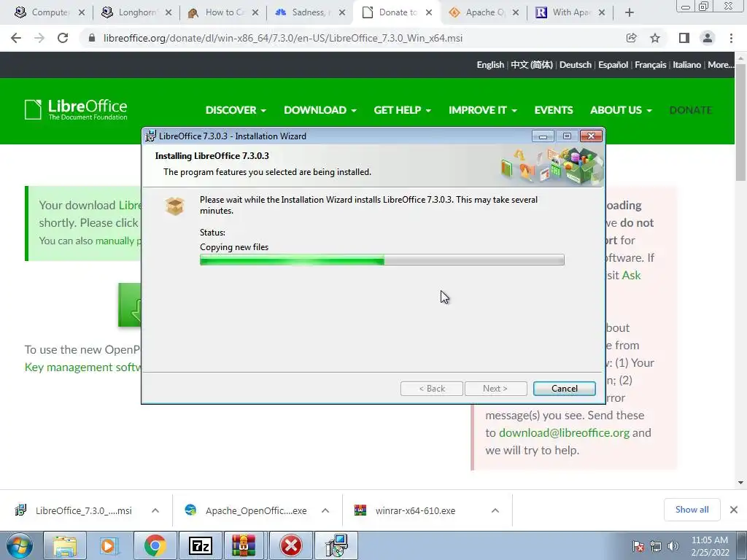The width and height of the screenshot is (747, 560).
Task: Open a new browser tab
Action: [630, 13]
